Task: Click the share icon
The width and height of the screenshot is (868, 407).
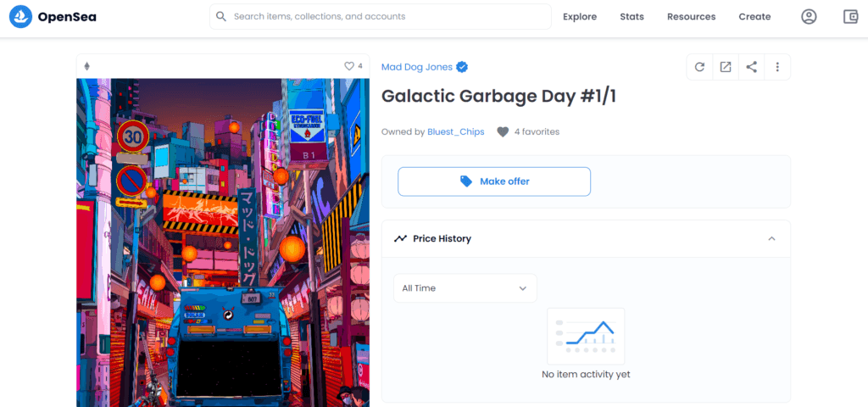Action: pos(751,67)
